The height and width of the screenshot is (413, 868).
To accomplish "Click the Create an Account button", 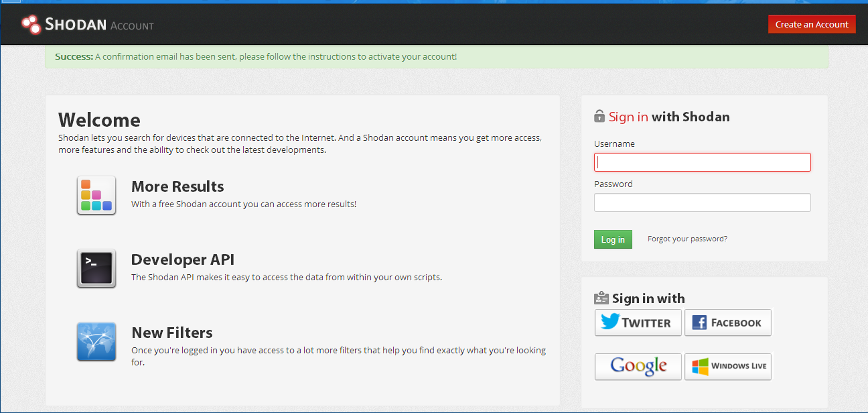I will (812, 24).
